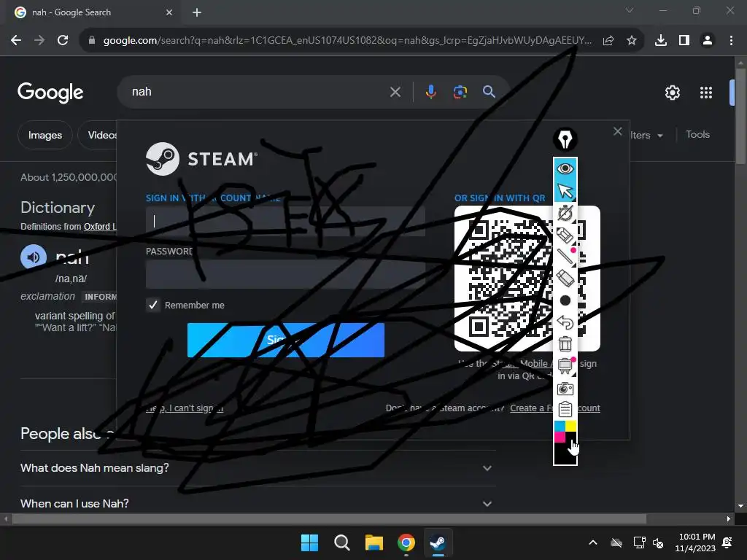
Task: Click the pen nib icon above the annotation toolbar
Action: 565,139
